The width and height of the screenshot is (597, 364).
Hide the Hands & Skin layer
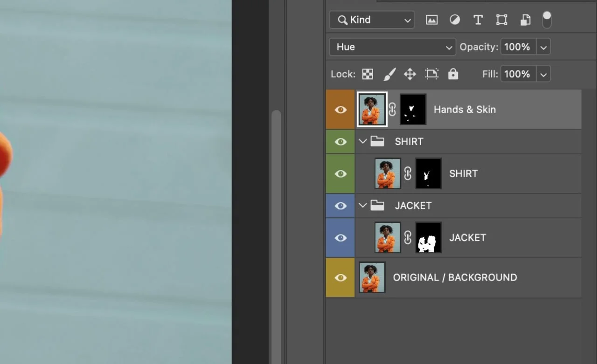click(340, 109)
